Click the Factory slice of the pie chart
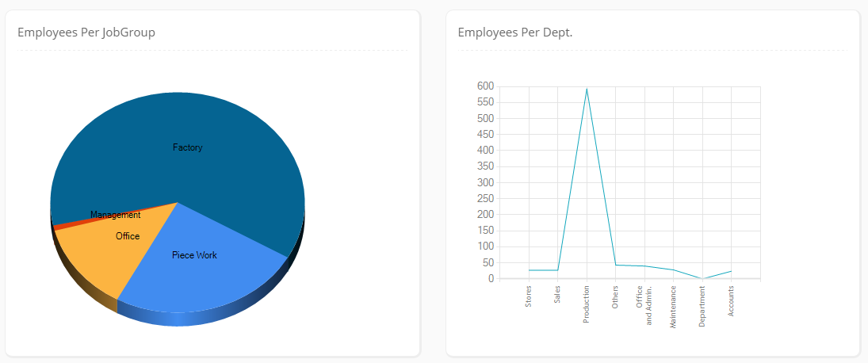 point(188,147)
